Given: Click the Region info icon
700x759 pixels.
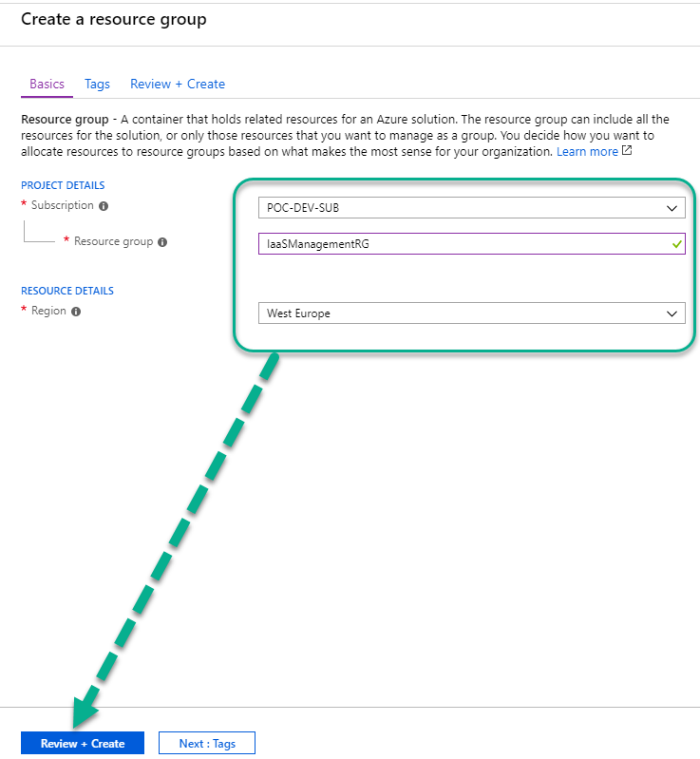Looking at the screenshot, I should 76,312.
